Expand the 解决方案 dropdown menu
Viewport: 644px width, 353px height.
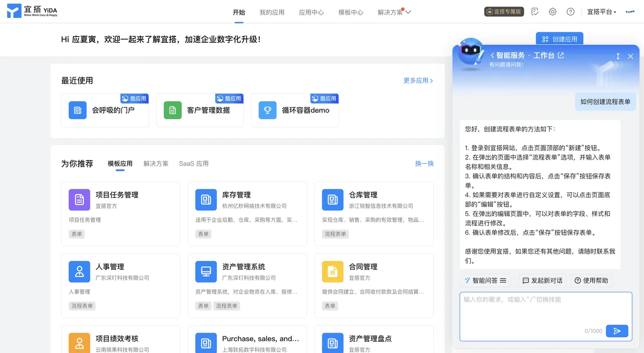(x=394, y=12)
